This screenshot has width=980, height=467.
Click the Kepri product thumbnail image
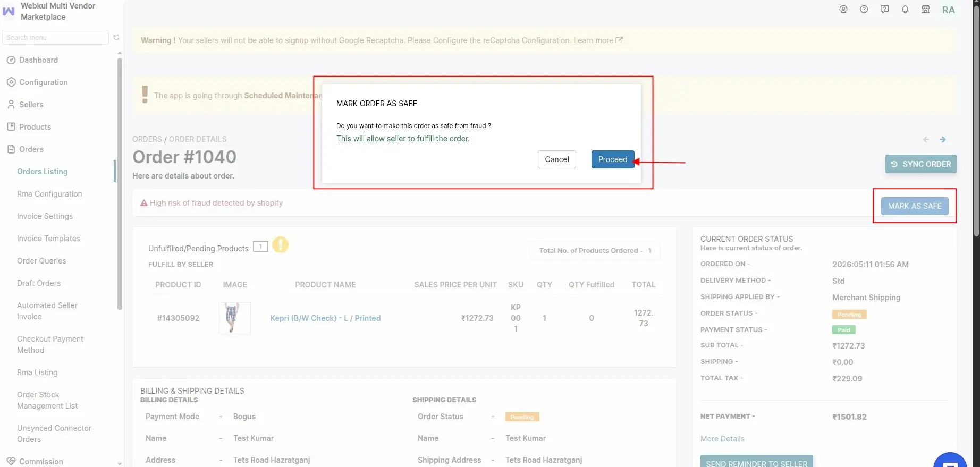tap(235, 318)
